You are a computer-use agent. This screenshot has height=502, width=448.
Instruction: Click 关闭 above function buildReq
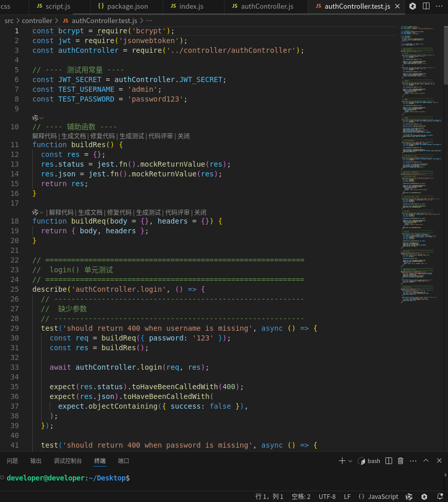[200, 212]
